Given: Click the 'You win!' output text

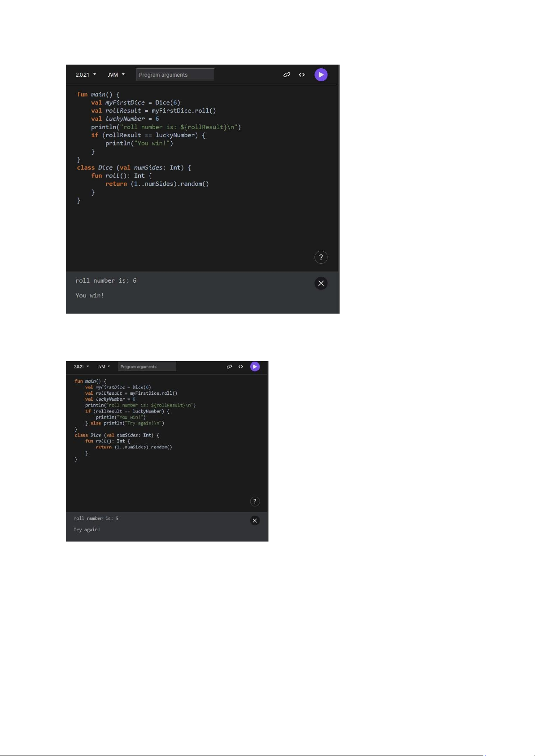Looking at the screenshot, I should [x=90, y=295].
